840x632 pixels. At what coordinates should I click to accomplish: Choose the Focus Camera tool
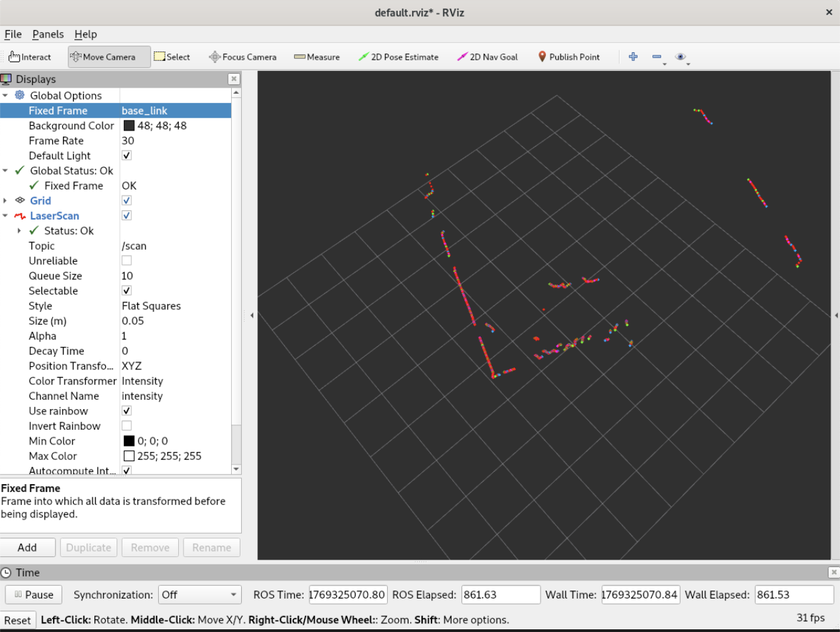click(242, 57)
